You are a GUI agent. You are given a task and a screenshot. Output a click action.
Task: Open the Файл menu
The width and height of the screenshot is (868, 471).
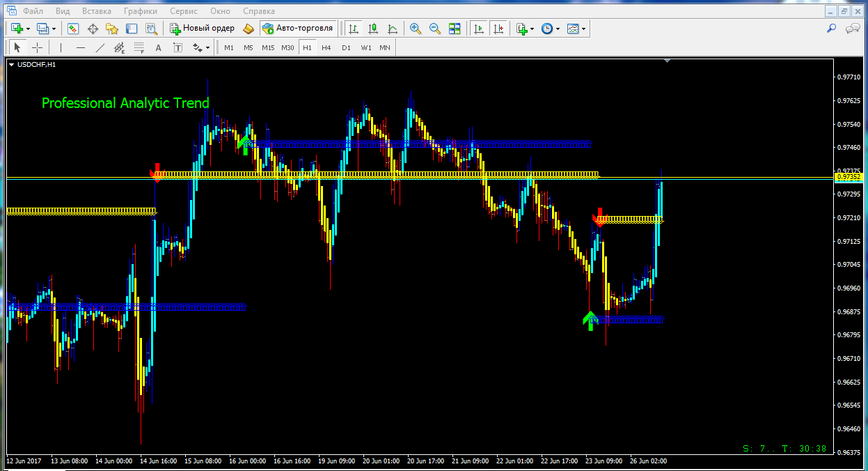coord(32,11)
